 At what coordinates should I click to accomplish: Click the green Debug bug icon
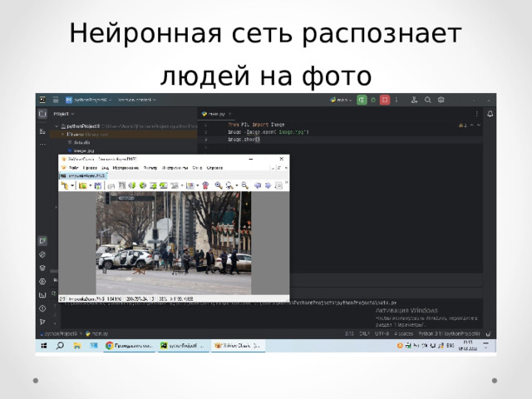373,100
